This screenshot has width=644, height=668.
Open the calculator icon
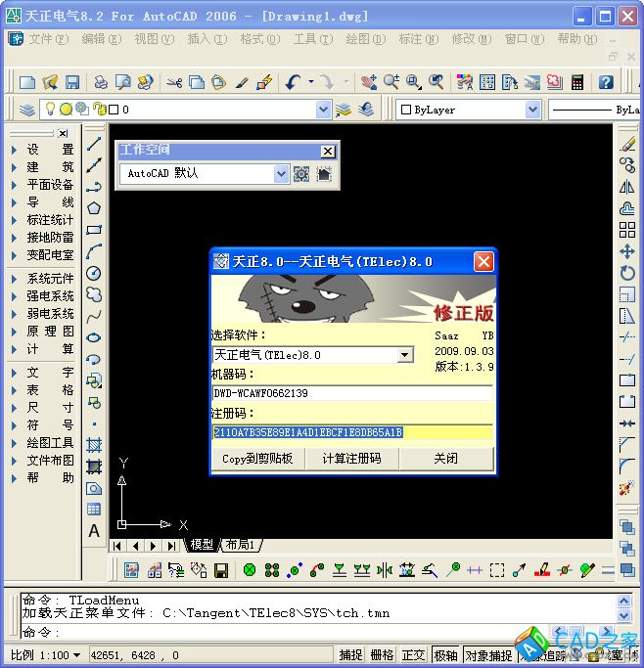coord(577,82)
